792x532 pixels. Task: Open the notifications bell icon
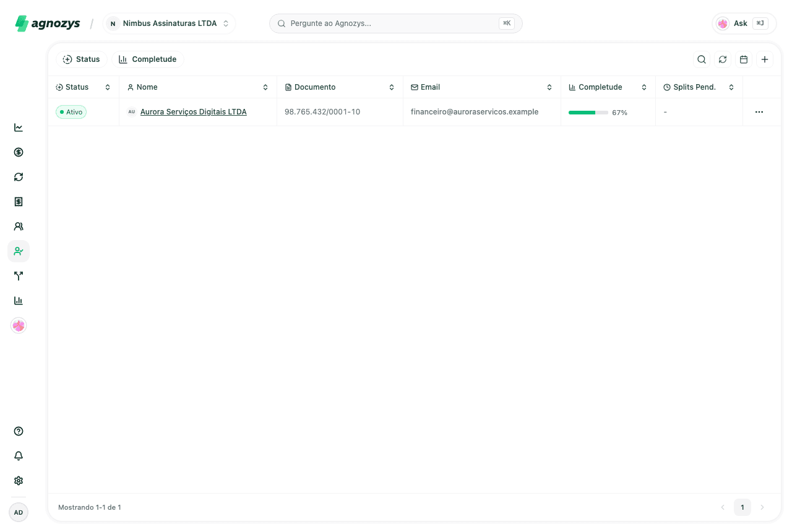[19, 456]
